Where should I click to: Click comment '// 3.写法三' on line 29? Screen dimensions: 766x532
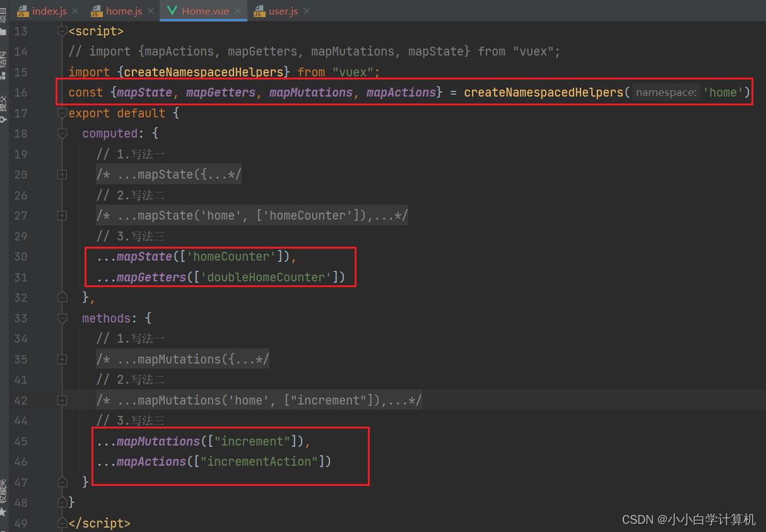tap(131, 236)
